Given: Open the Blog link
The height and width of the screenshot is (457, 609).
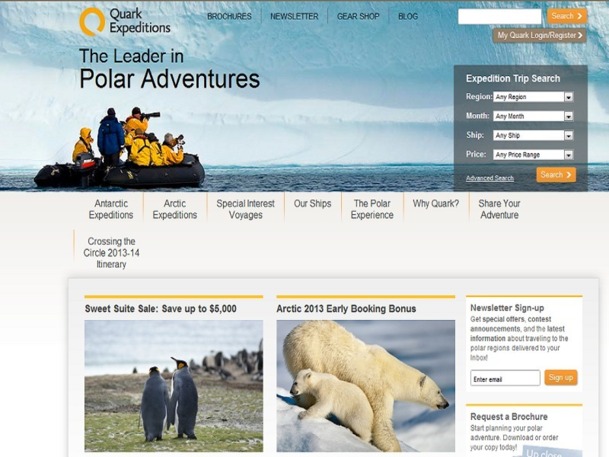Looking at the screenshot, I should click(x=408, y=17).
